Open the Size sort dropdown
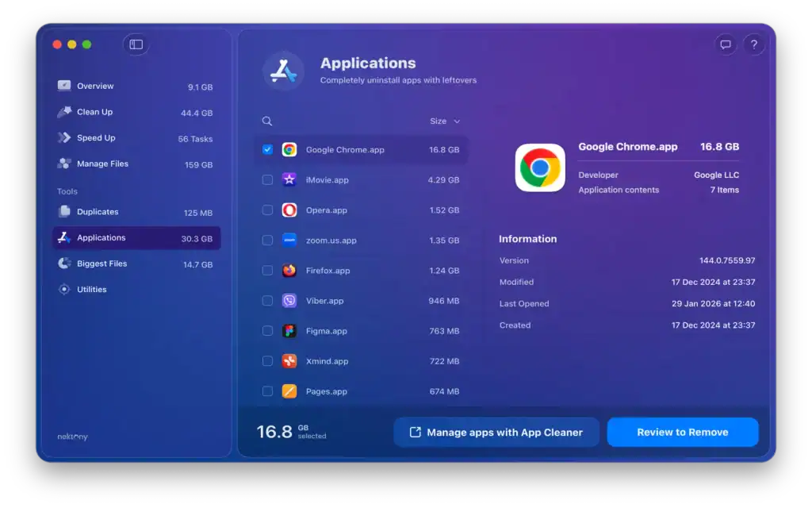This screenshot has height=508, width=812. click(445, 121)
